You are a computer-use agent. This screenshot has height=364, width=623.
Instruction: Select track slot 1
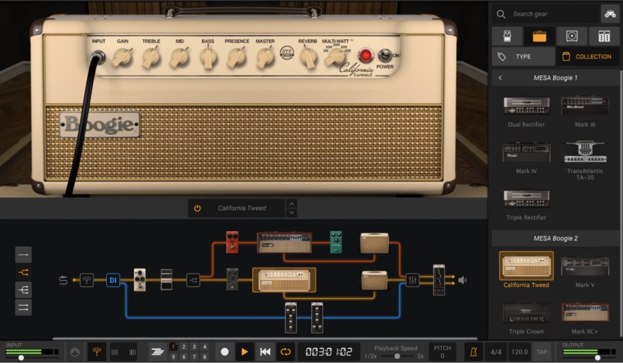(x=173, y=346)
